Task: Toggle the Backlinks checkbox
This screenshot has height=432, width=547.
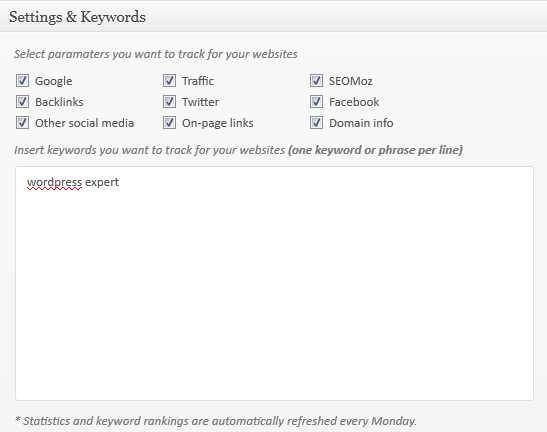Action: 22,102
